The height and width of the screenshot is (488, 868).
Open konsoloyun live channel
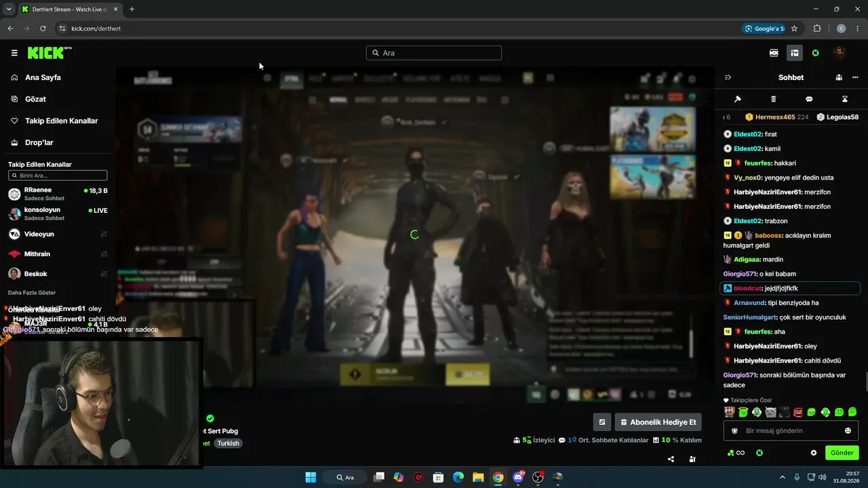(x=58, y=213)
